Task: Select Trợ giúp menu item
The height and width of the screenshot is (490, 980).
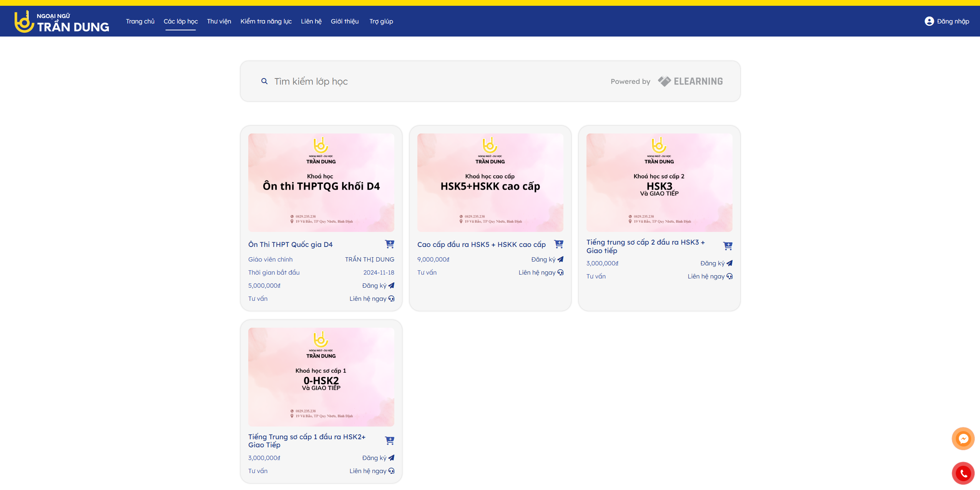Action: pyautogui.click(x=381, y=21)
